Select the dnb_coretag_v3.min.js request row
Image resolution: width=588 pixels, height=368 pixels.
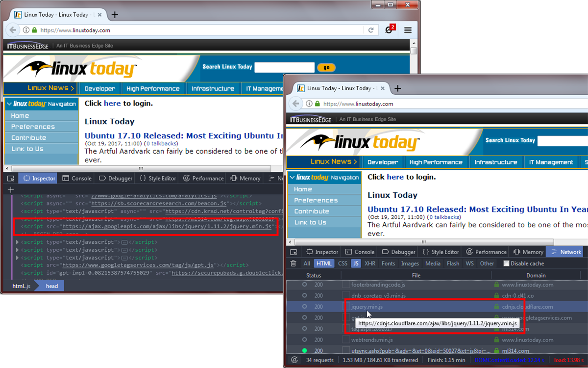[x=437, y=296]
